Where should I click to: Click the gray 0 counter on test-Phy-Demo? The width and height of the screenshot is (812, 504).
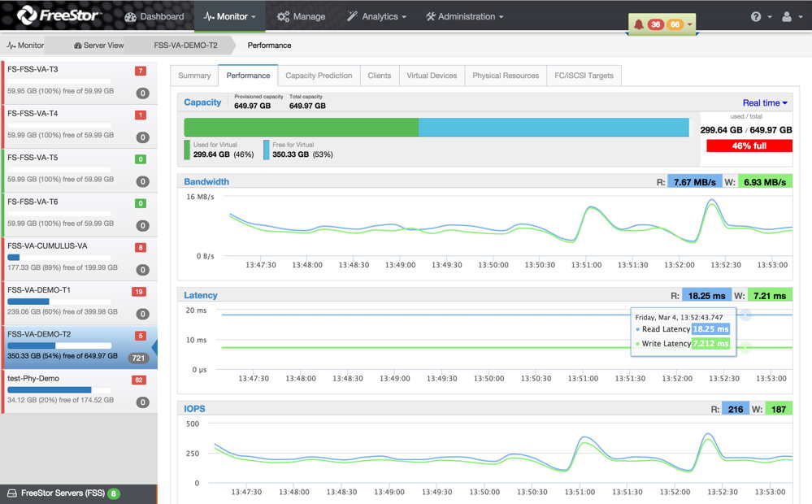142,402
